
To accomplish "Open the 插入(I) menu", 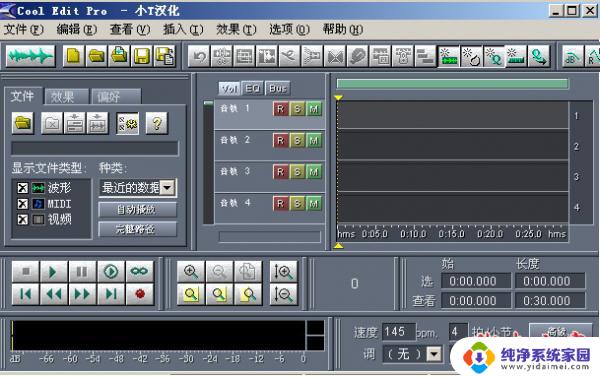I will [x=183, y=29].
